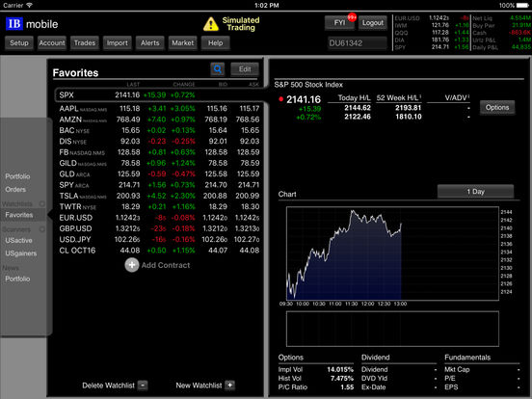Select the DU61342 account field
Image resolution: width=532 pixels, height=399 pixels.
[357, 43]
